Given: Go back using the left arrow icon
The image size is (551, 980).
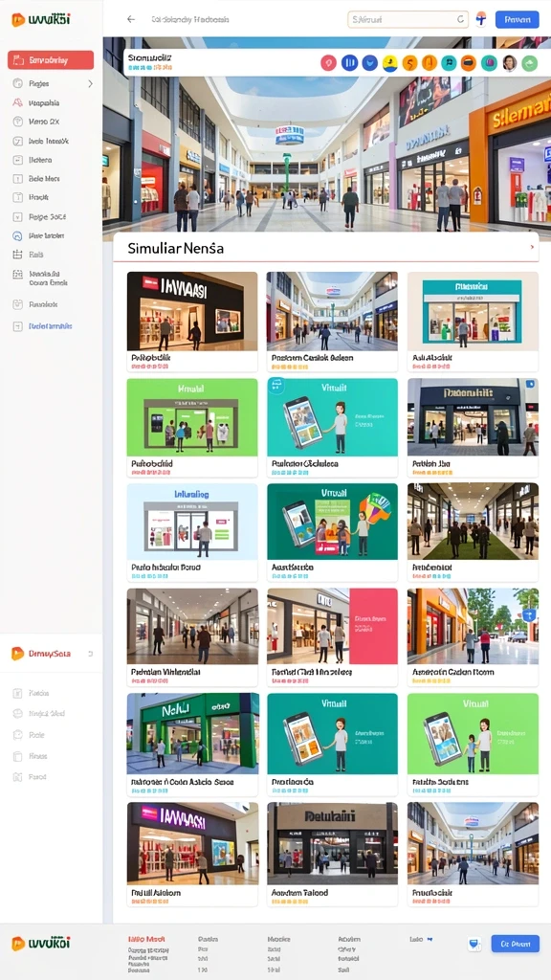Looking at the screenshot, I should (130, 19).
